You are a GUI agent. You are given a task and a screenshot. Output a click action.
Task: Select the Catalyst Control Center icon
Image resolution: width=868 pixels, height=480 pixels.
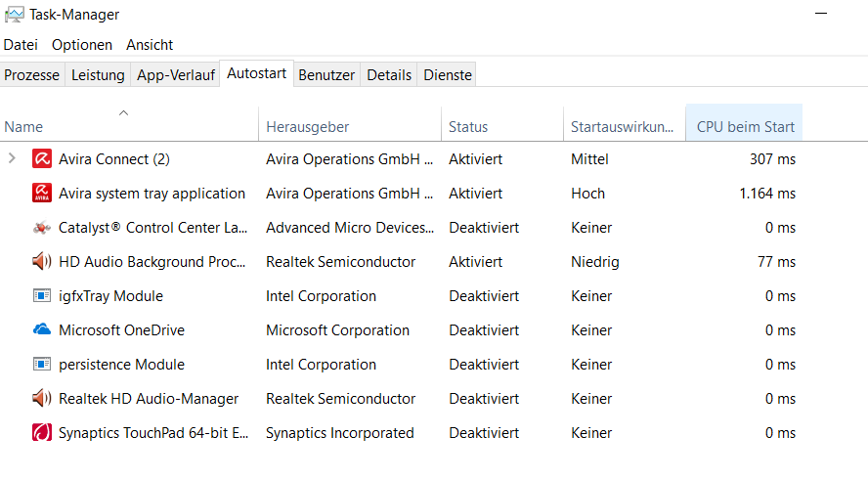coord(42,228)
